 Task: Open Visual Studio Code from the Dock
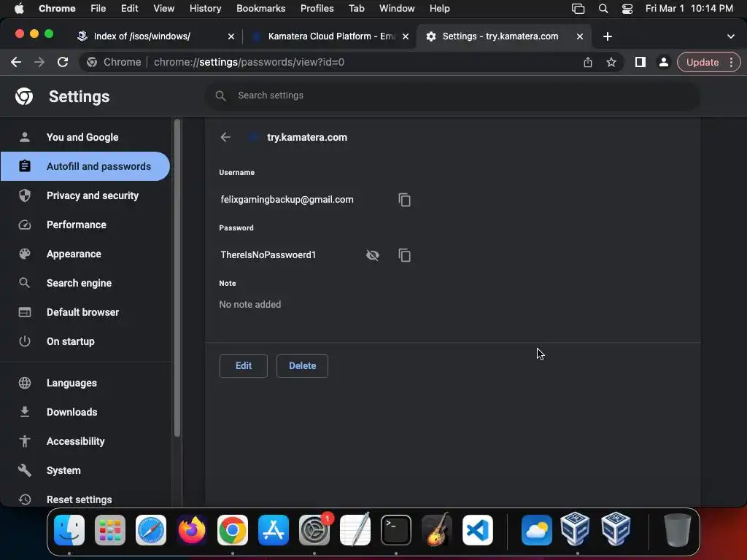(478, 530)
